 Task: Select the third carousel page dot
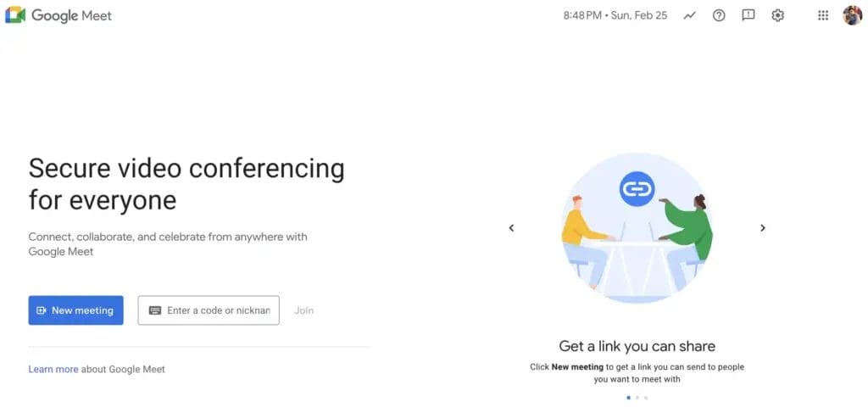pyautogui.click(x=646, y=397)
